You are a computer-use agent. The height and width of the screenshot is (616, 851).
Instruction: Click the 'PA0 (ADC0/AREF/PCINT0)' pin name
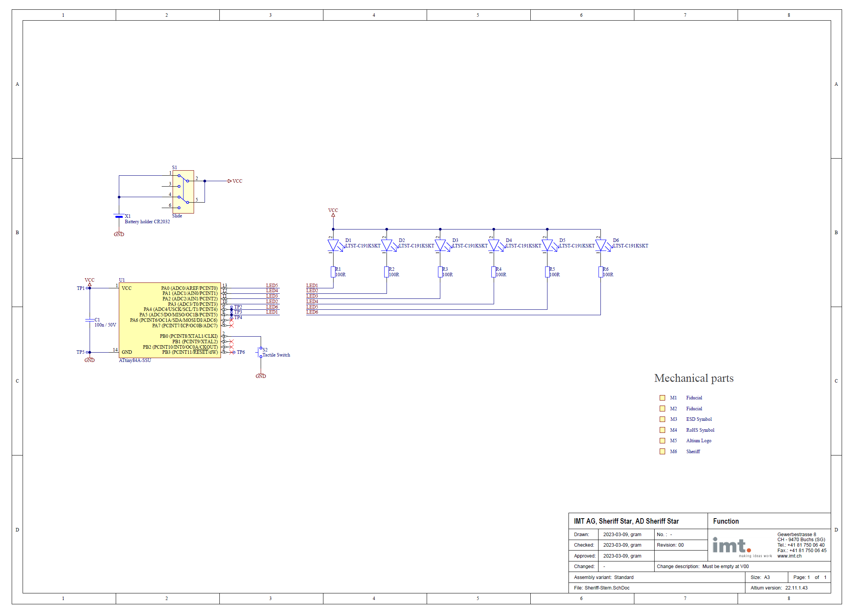(189, 288)
